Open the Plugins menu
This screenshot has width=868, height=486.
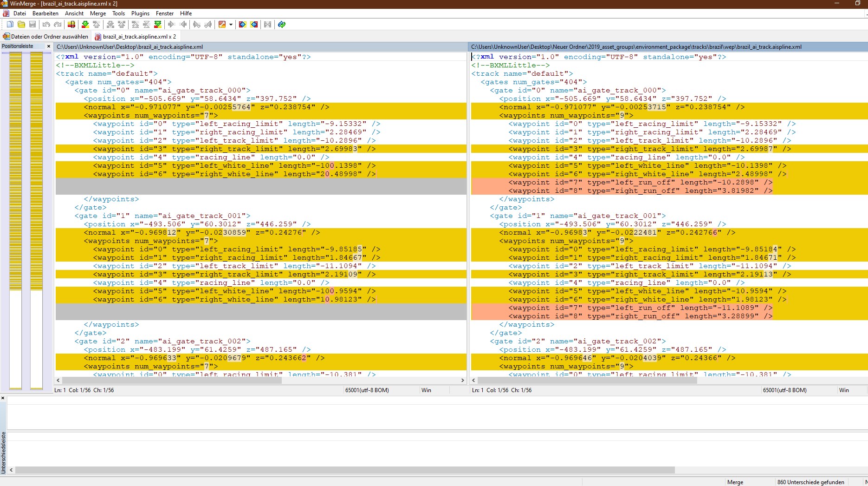click(x=140, y=13)
